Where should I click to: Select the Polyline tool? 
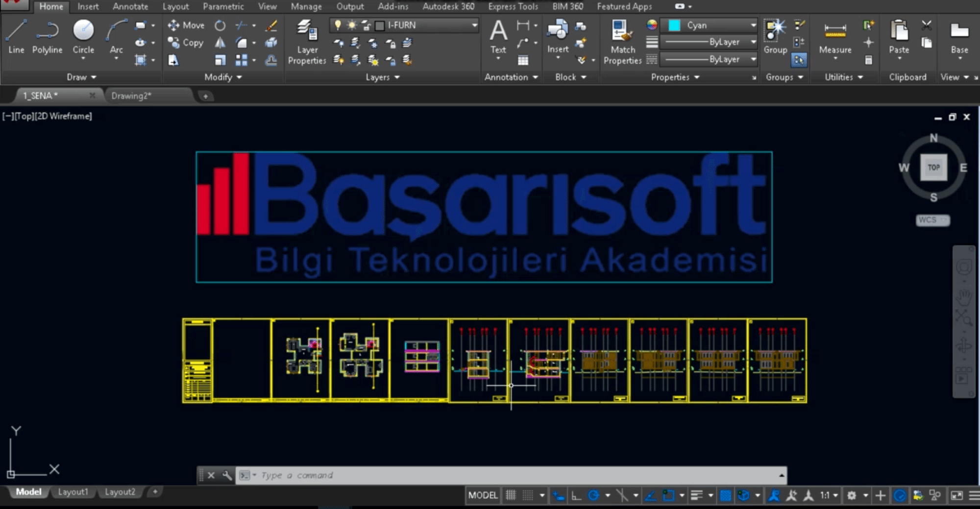pos(47,37)
